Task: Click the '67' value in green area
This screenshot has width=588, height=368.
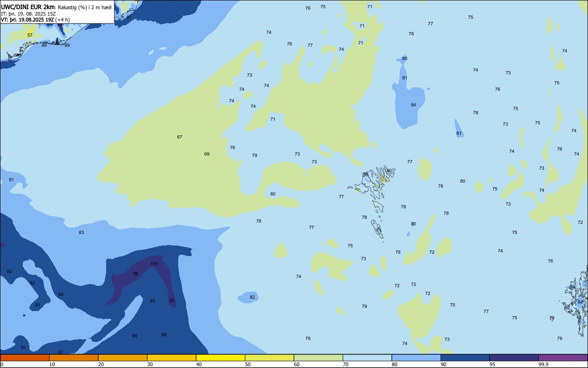Action: tap(180, 137)
